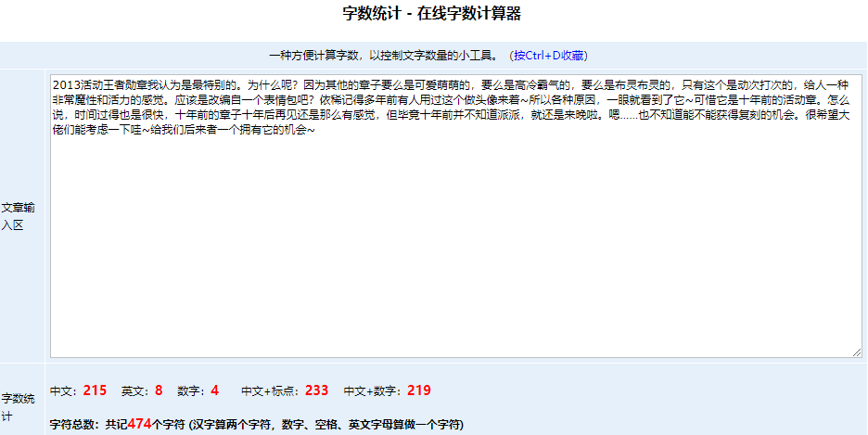Click the 中文+标点 count value 233

[316, 390]
